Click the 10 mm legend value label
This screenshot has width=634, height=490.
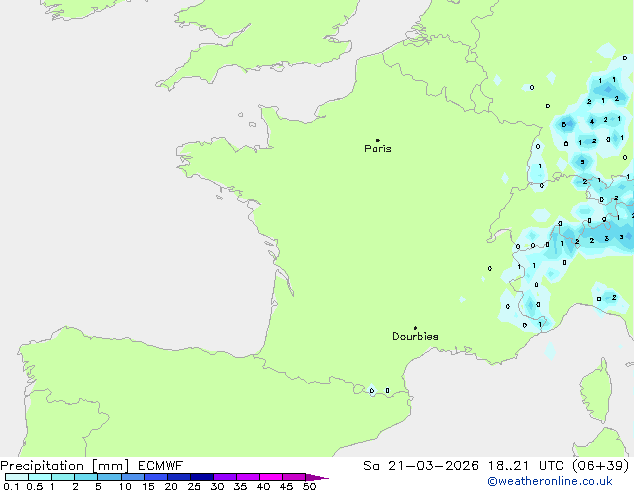tap(124, 486)
